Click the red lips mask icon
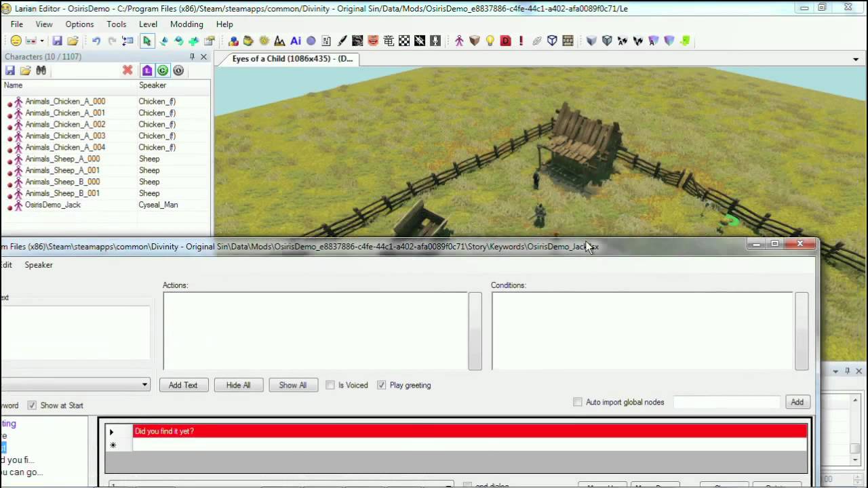 [373, 41]
